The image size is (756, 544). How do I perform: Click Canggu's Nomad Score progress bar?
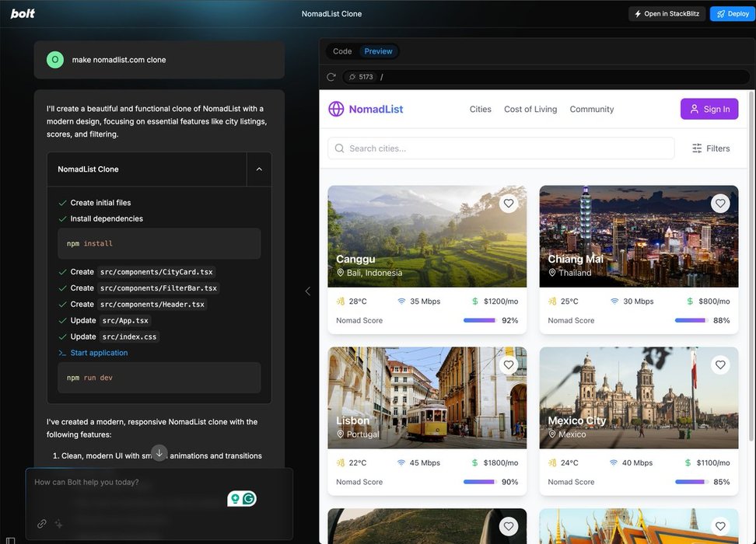[479, 320]
